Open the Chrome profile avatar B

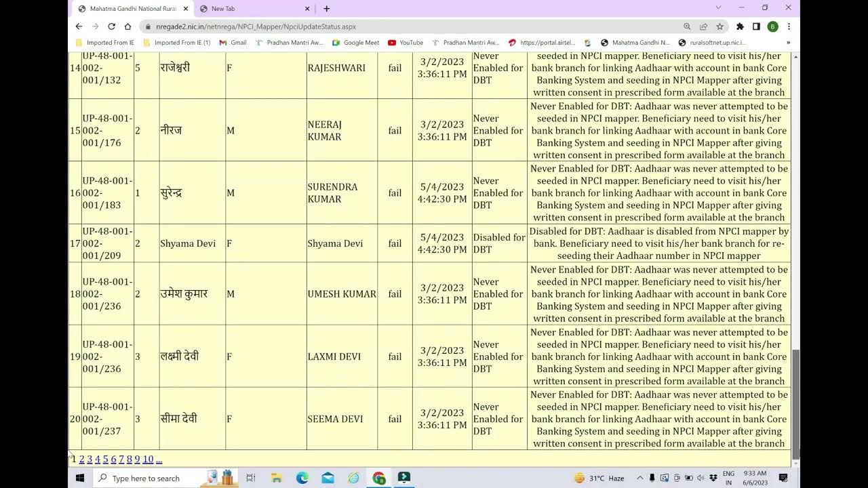(x=772, y=26)
